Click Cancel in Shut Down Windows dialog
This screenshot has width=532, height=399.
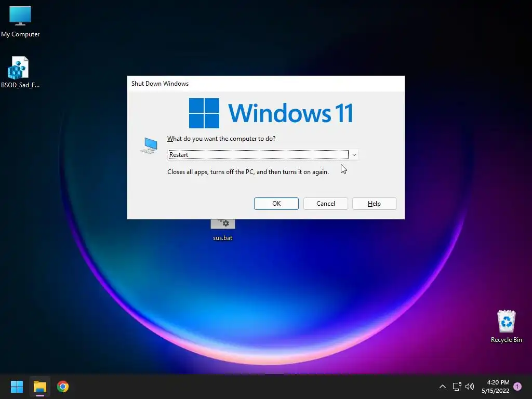click(325, 204)
